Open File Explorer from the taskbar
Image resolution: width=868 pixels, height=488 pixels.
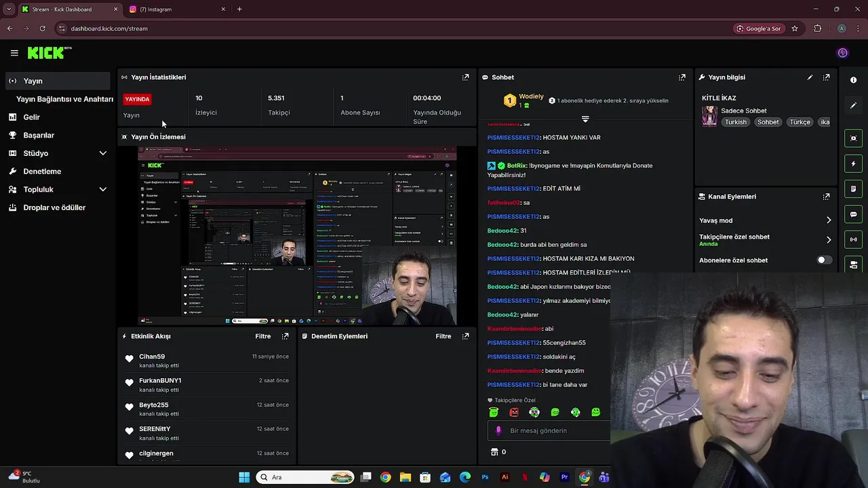tap(406, 477)
